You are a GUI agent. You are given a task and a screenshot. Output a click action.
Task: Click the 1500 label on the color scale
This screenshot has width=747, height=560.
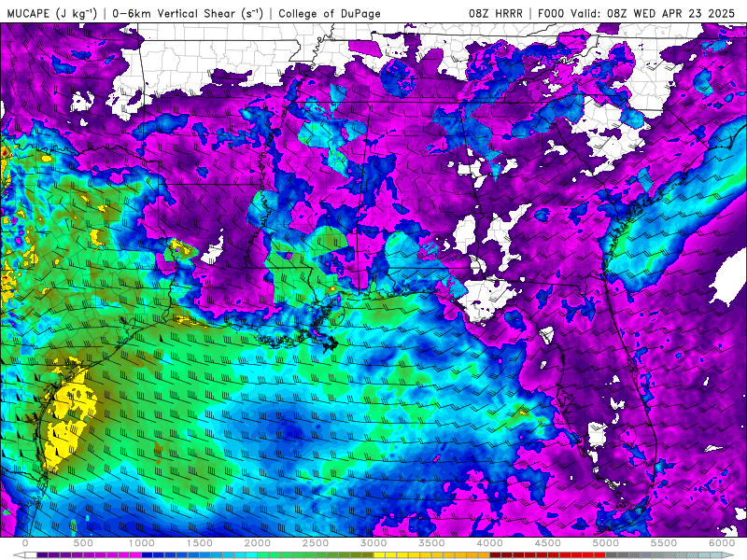[200, 543]
